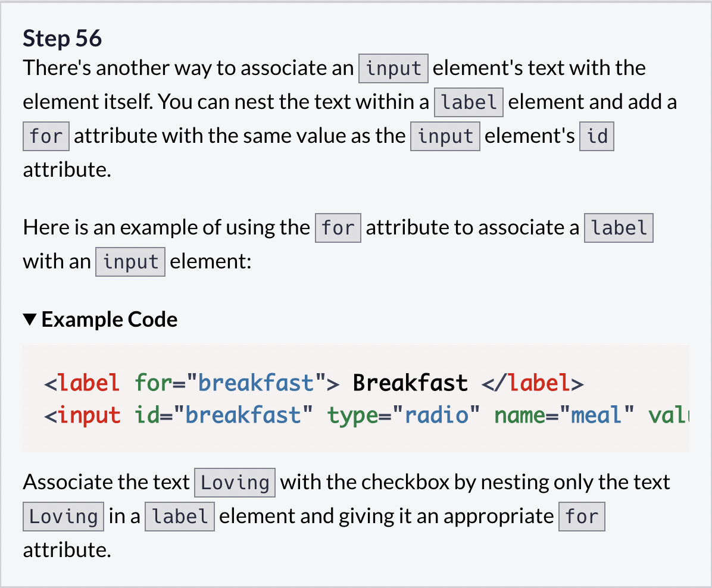Click the "input" code tag before "element's id"
The width and height of the screenshot is (712, 588).
click(x=445, y=136)
